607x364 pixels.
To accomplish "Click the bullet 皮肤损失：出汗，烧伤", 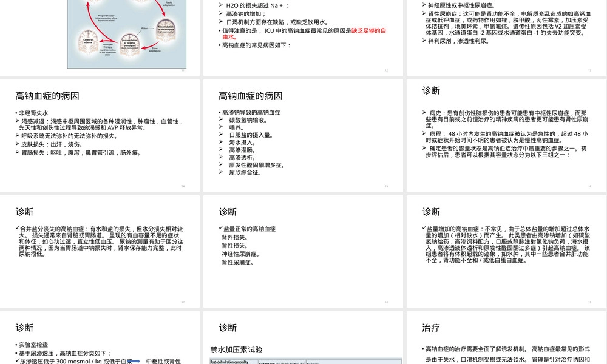I will point(52,144).
